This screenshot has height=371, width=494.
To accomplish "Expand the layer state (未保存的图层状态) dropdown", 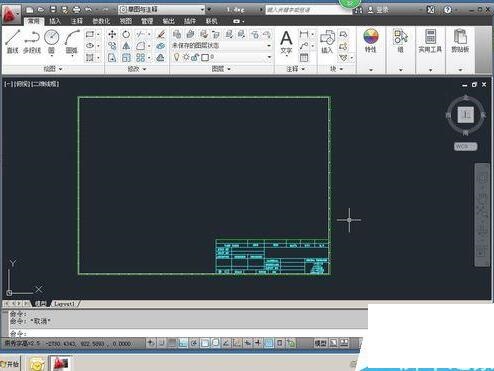I will (x=221, y=45).
